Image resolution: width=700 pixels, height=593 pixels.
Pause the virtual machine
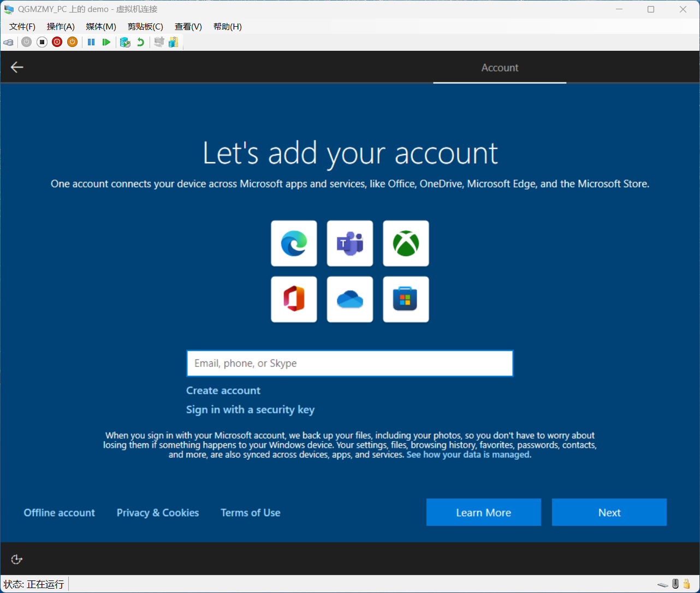click(91, 42)
